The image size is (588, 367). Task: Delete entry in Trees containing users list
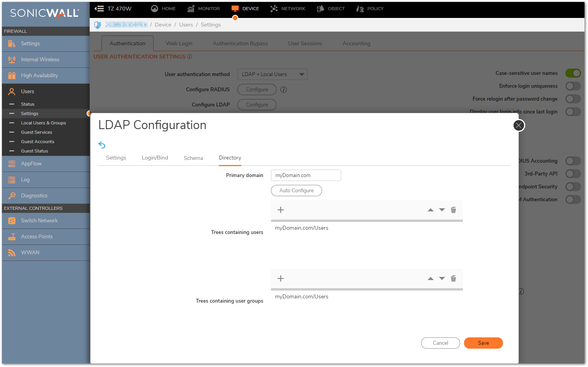click(453, 210)
